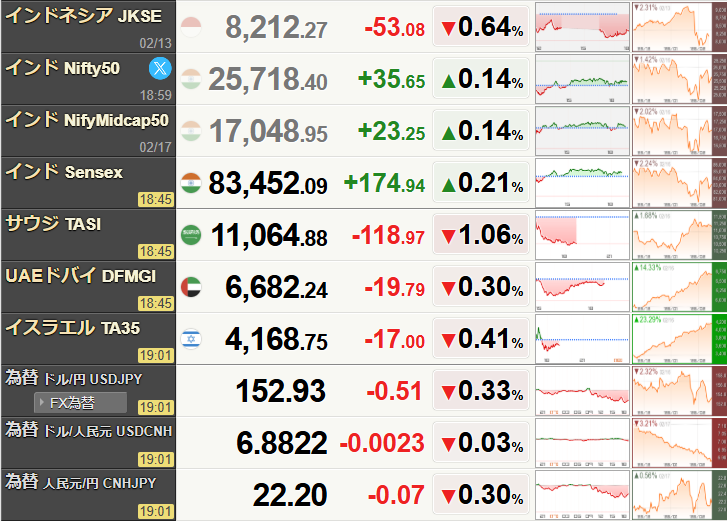Click the Indonesia flag icon
Viewport: 727px width, 521px height.
[x=191, y=27]
